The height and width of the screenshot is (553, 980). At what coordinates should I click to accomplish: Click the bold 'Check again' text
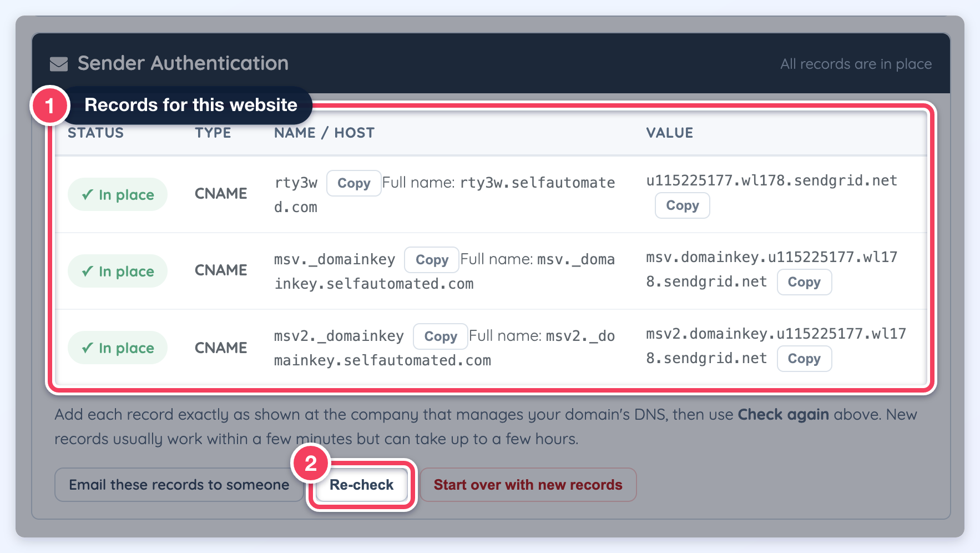(783, 415)
